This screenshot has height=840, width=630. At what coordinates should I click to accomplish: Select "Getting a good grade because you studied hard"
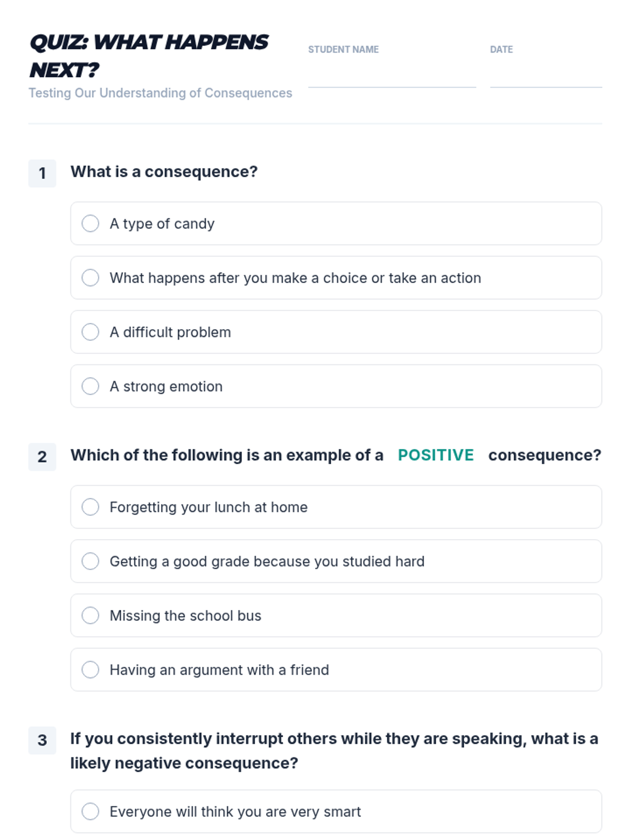90,561
